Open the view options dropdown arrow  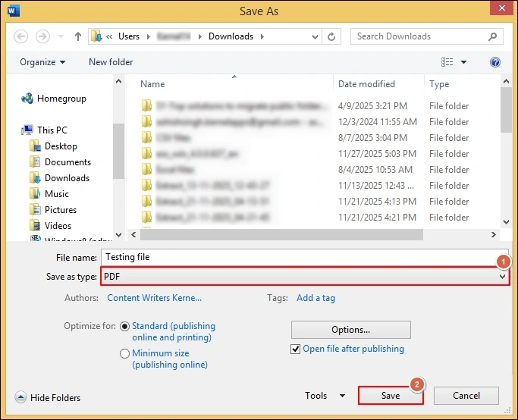tap(464, 62)
